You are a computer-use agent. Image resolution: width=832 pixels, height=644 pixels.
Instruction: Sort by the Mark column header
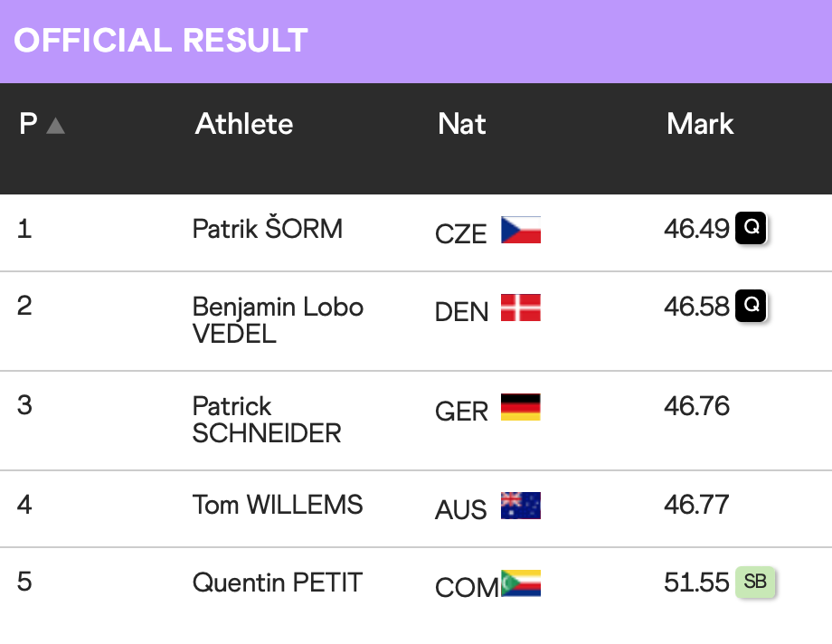[700, 124]
